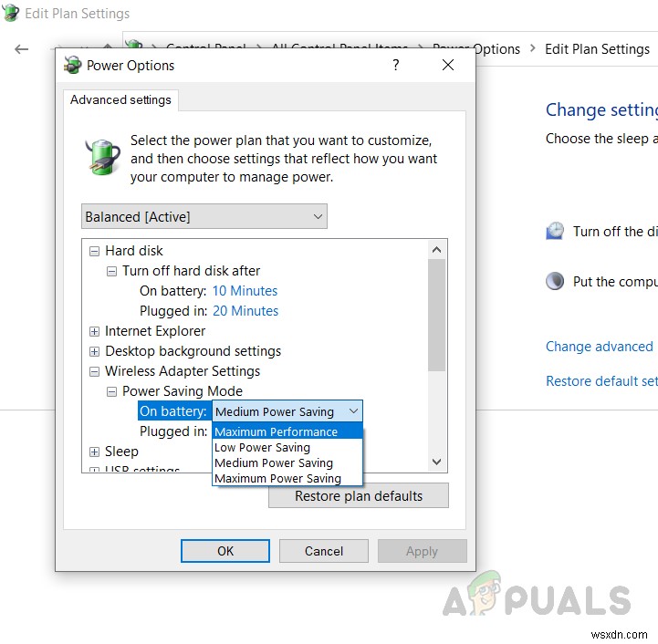Click the back arrow in Edit Plan Settings
The image size is (658, 644).
coord(21,49)
